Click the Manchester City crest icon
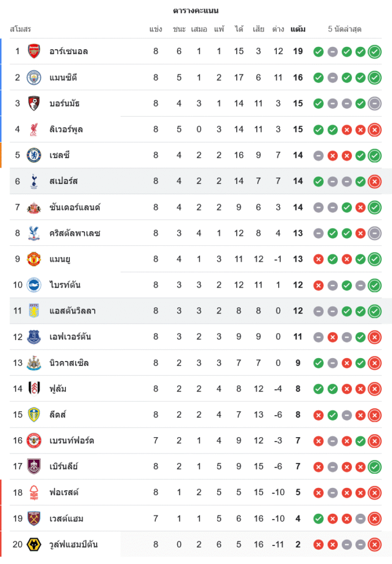The image size is (392, 564). point(34,77)
